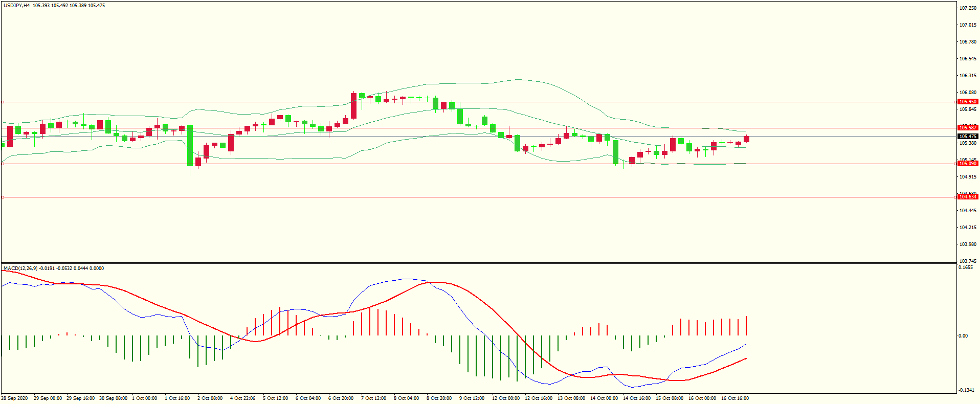Click the 28 Sep 2020 date label
Image resolution: width=980 pixels, height=404 pixels.
click(x=14, y=398)
